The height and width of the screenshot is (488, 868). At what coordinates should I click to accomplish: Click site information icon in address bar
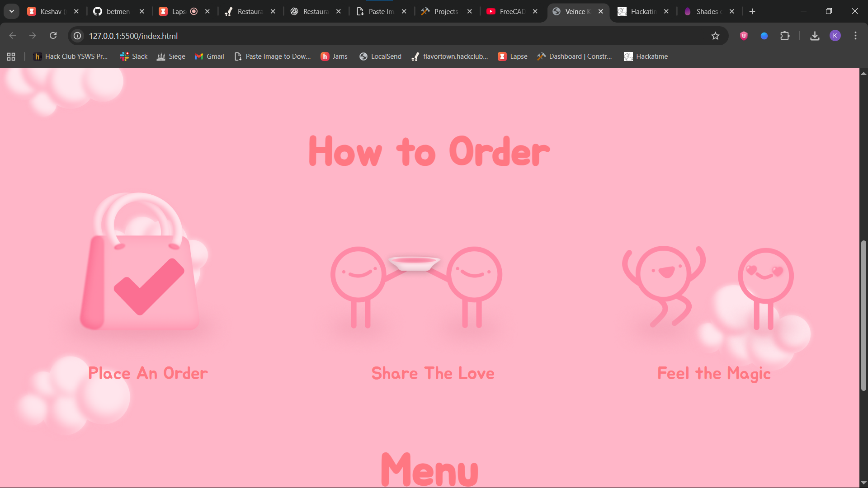click(x=78, y=36)
